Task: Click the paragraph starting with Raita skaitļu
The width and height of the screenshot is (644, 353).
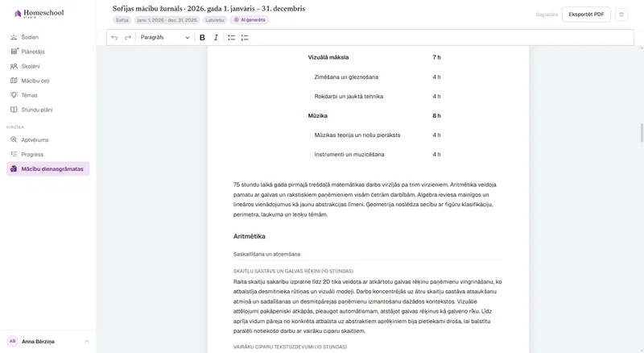Action: coord(368,306)
